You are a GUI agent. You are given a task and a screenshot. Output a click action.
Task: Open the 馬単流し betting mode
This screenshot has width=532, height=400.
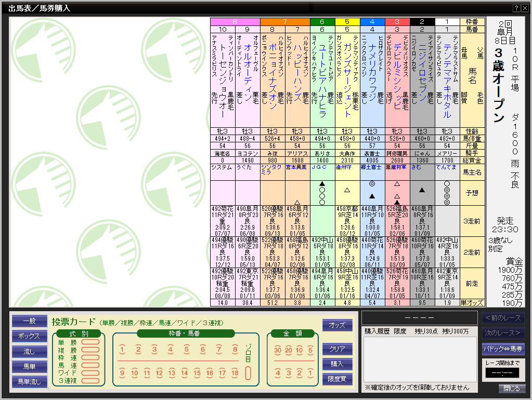pyautogui.click(x=30, y=382)
